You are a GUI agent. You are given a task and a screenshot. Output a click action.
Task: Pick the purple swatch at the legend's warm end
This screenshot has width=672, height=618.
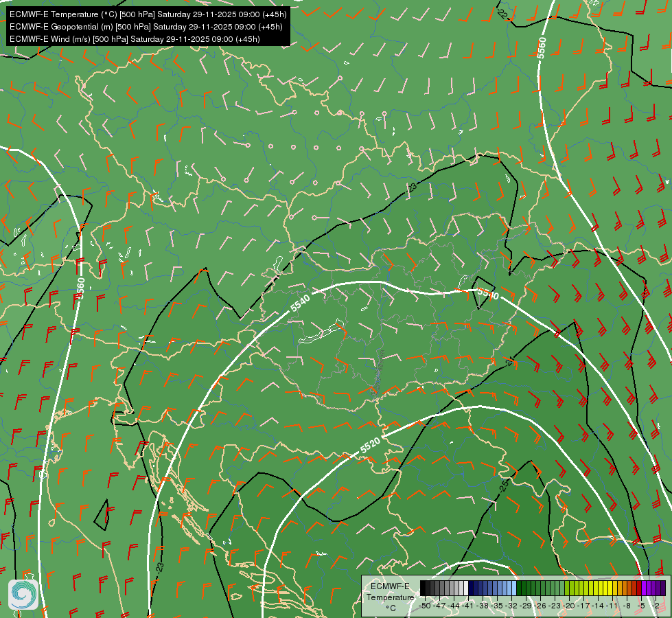(x=662, y=588)
